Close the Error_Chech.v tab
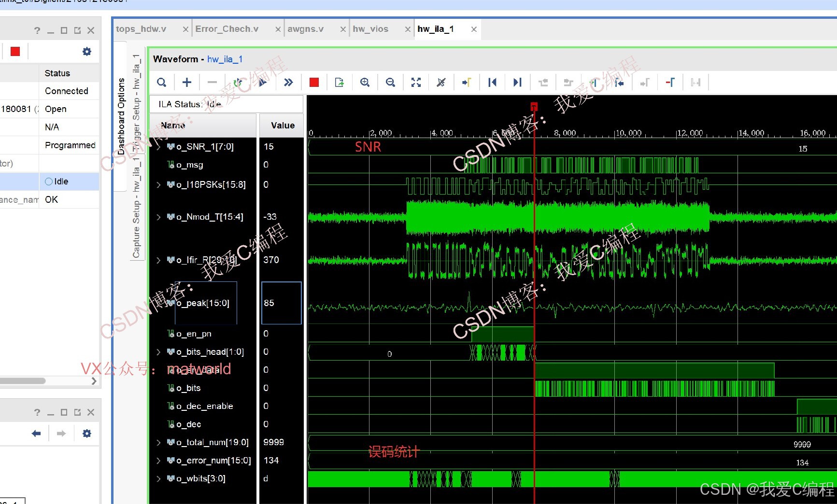The height and width of the screenshot is (504, 837). pos(278,29)
